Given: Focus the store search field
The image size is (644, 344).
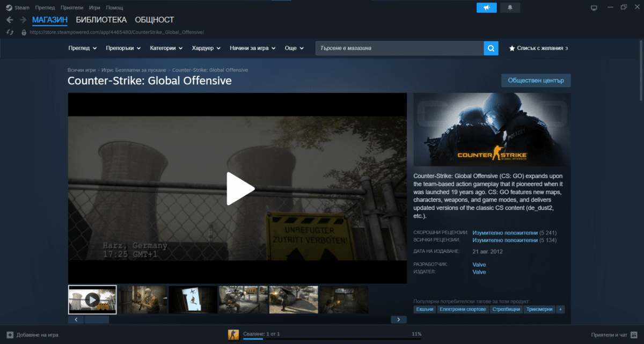Looking at the screenshot, I should click(400, 48).
